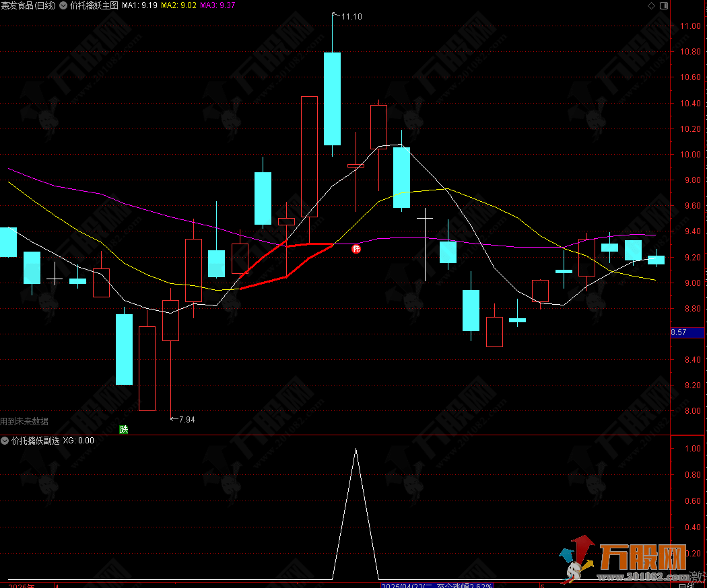Click the 惠发食品(日线) stock title

tap(28, 5)
